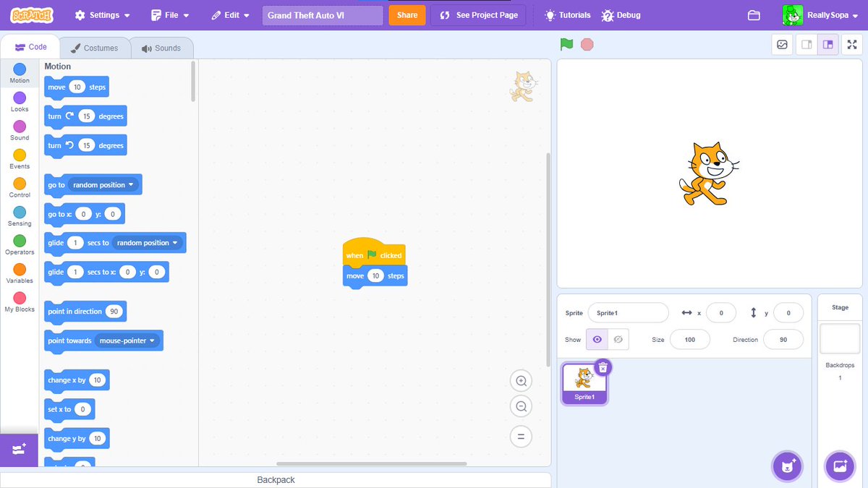Click the 'set x to 0' block
868x488 pixels.
point(69,409)
